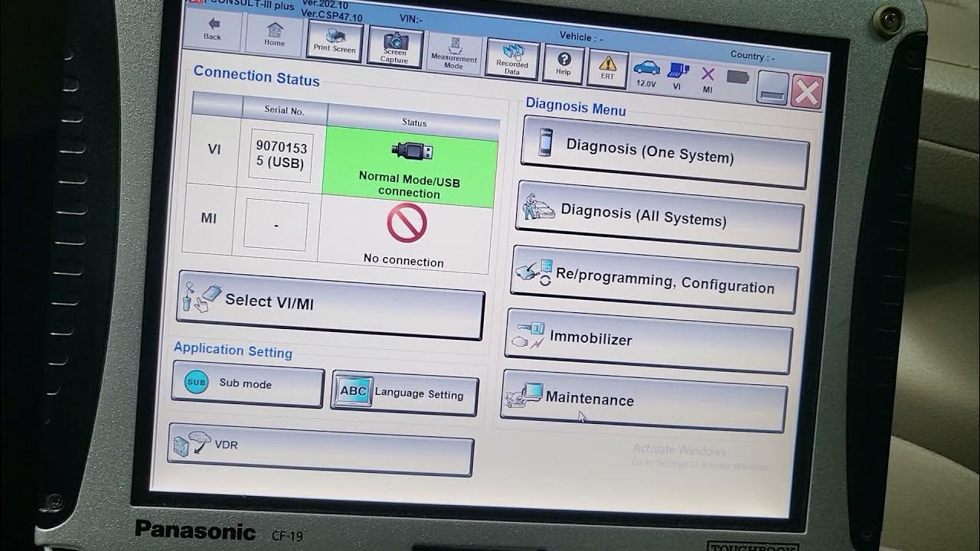Click the Status column header
The width and height of the screenshot is (980, 551).
(414, 122)
